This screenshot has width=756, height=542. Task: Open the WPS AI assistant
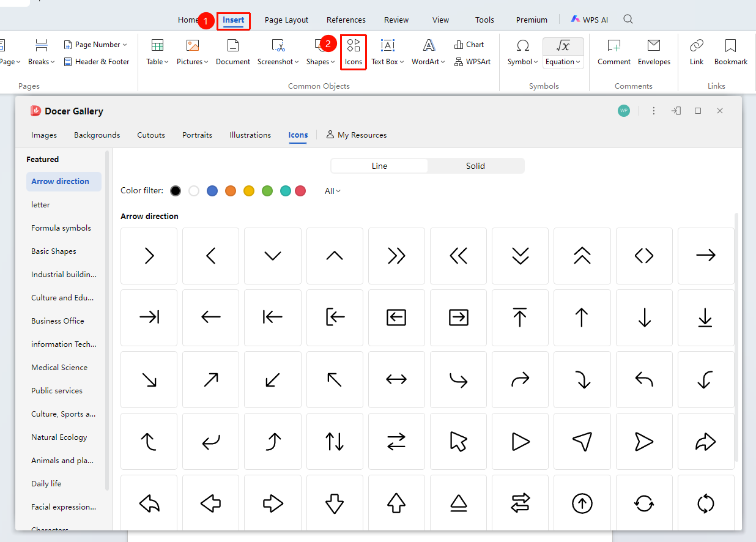[590, 20]
